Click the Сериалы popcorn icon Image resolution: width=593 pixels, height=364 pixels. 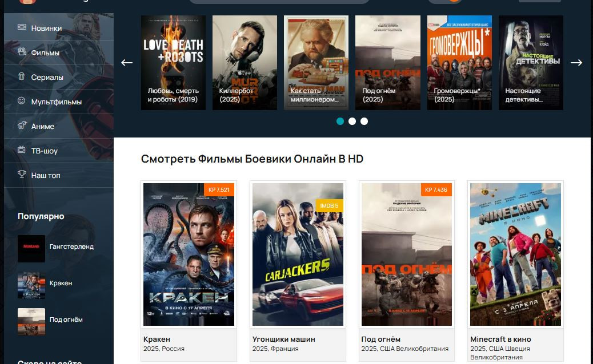pos(22,76)
